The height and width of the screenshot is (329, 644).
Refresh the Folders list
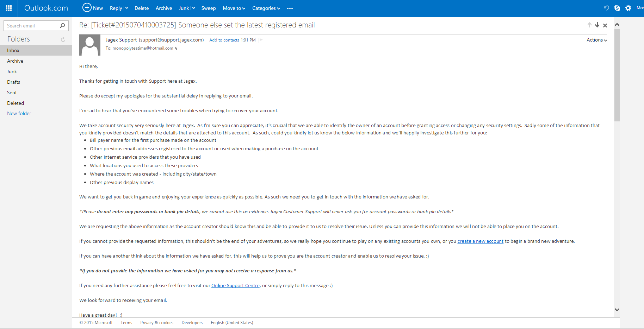(63, 39)
